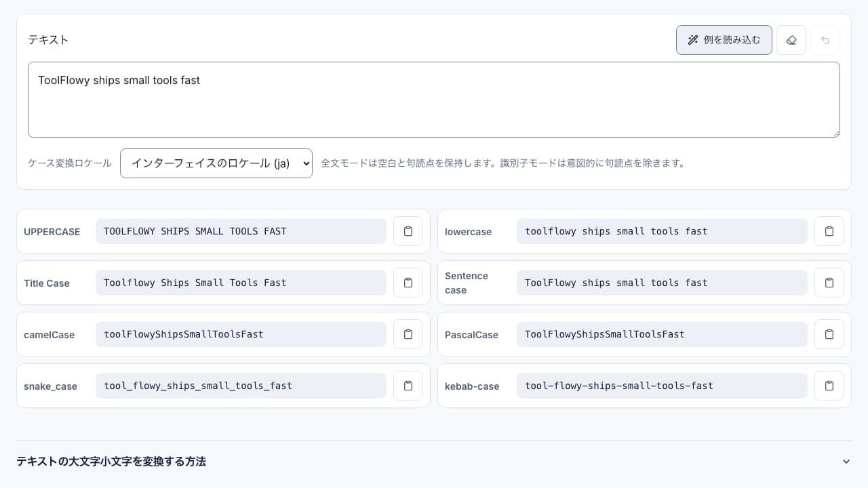Click the PascalCase row label
868x488 pixels.
click(471, 335)
